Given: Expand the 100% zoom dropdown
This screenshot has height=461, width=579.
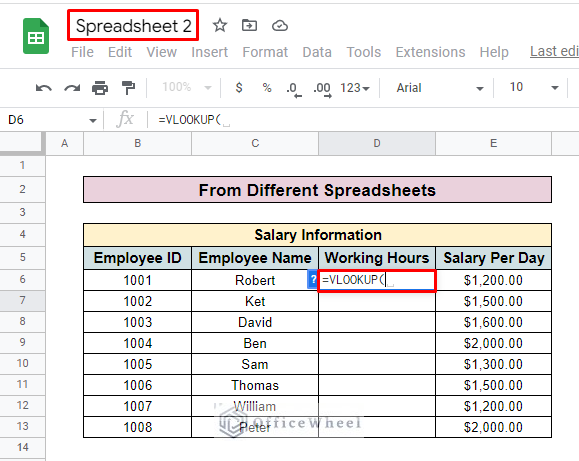Looking at the screenshot, I should click(187, 88).
